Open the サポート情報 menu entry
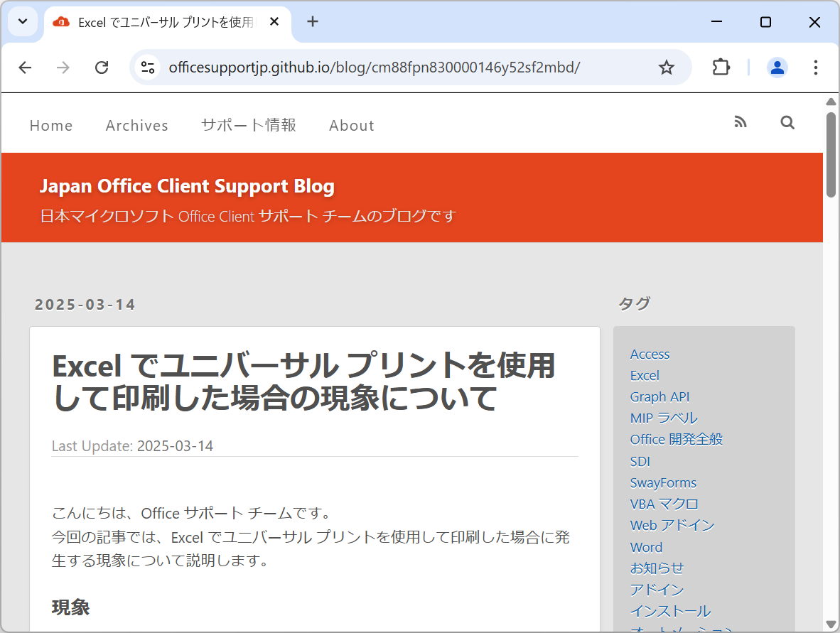This screenshot has height=633, width=840. coord(248,124)
